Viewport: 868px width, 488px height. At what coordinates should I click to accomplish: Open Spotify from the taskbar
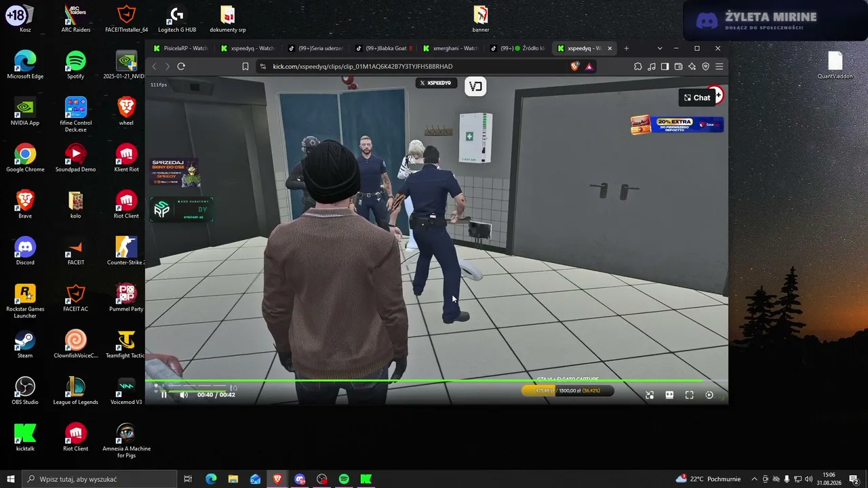coord(344,479)
